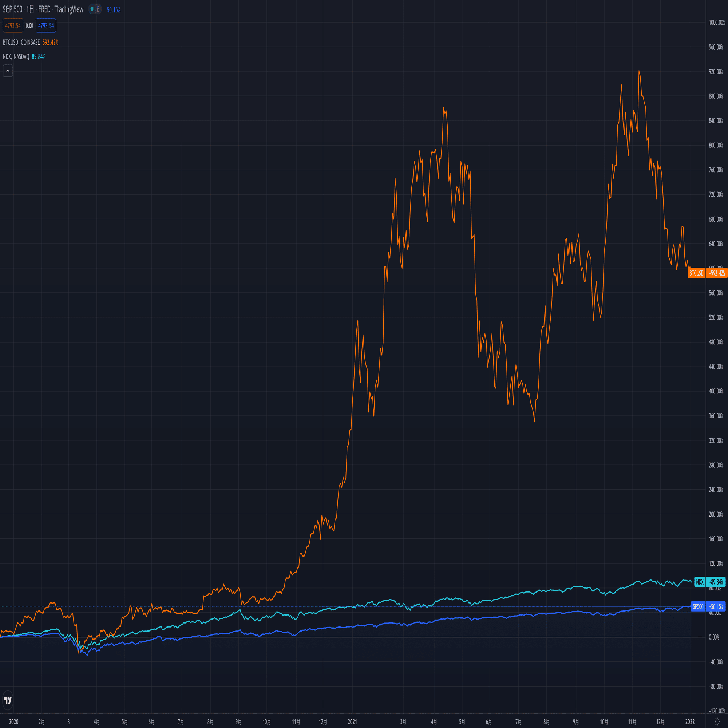Click the 2020 label on time axis
Screen dimensions: 728x728
13,721
